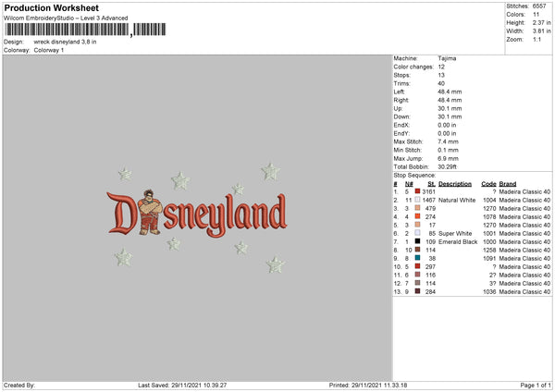Click the swatch in stop row 5

(418, 225)
